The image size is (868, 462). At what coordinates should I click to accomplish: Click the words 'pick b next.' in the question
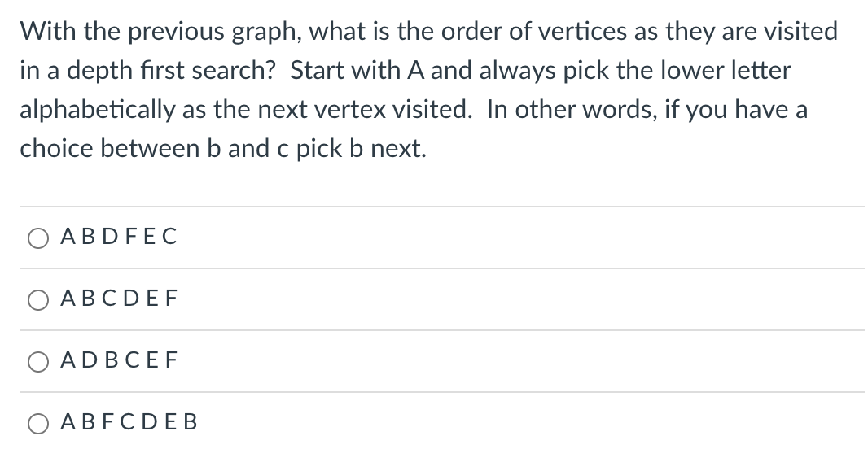362,150
